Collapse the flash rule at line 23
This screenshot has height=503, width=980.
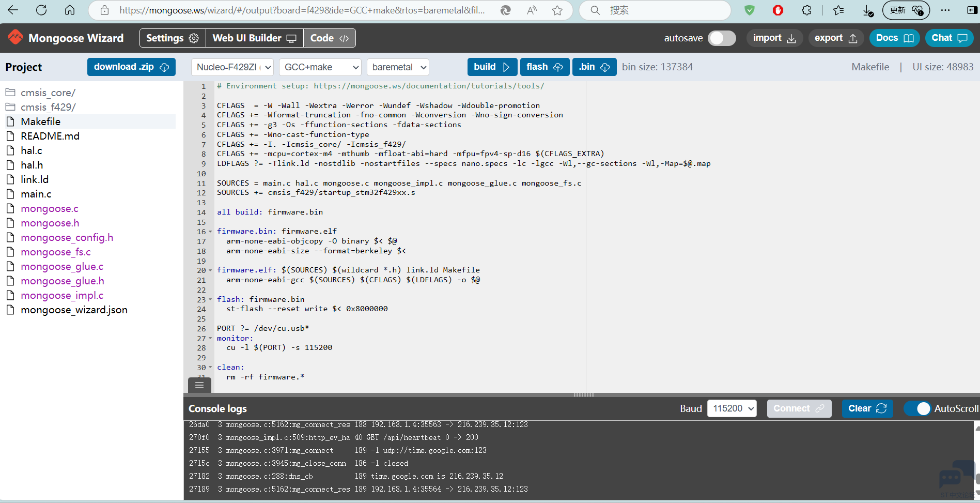(x=210, y=299)
